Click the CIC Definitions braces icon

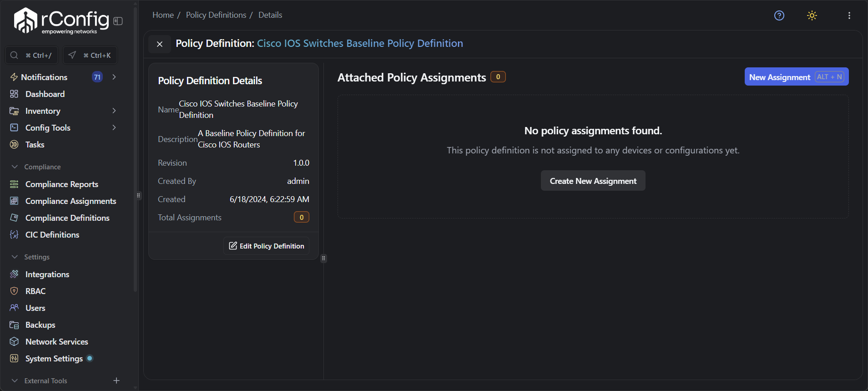point(14,234)
